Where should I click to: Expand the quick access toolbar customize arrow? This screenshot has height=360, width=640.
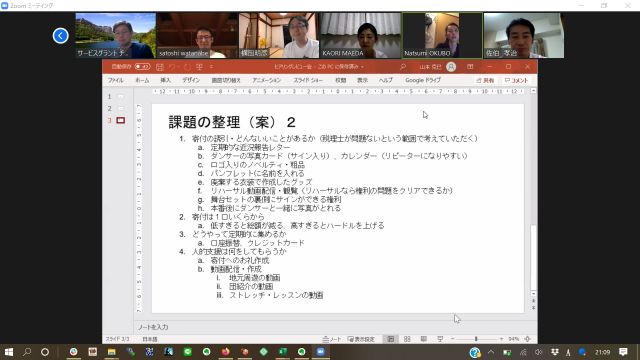tap(211, 67)
